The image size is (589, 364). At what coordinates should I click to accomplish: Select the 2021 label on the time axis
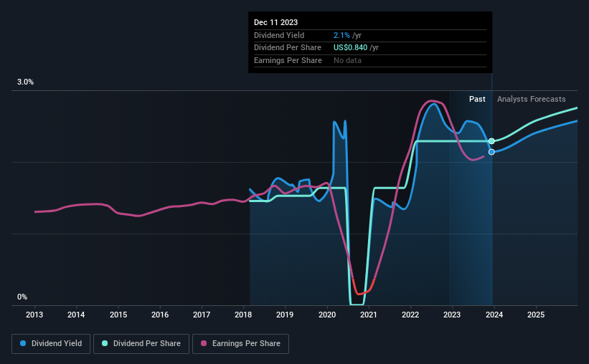tap(369, 315)
